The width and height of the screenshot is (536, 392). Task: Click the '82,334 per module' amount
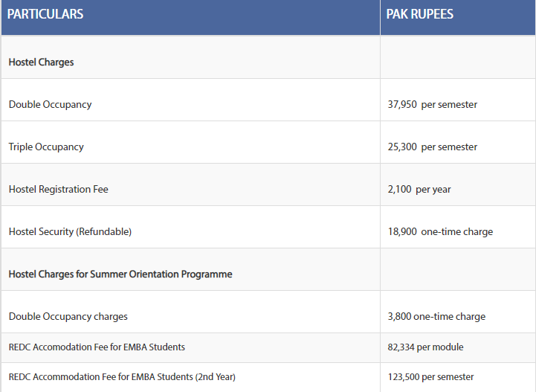click(425, 347)
